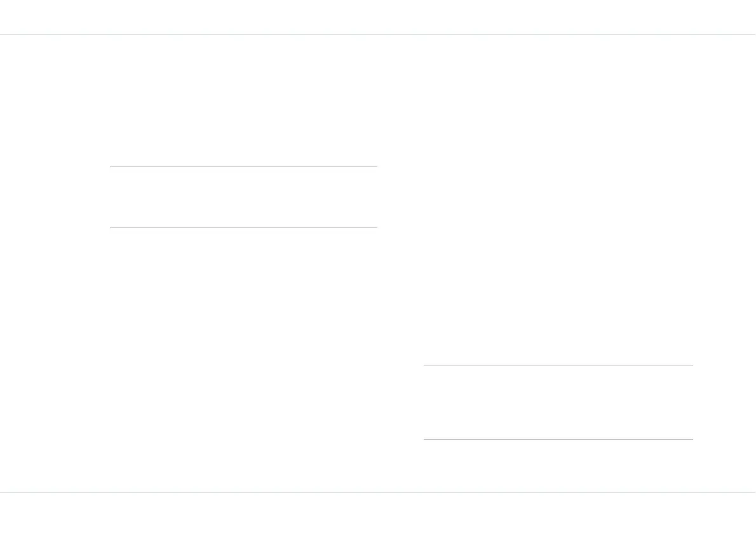Click the bottom footer divider line
Screen dimensions: 756x534
tap(378, 492)
